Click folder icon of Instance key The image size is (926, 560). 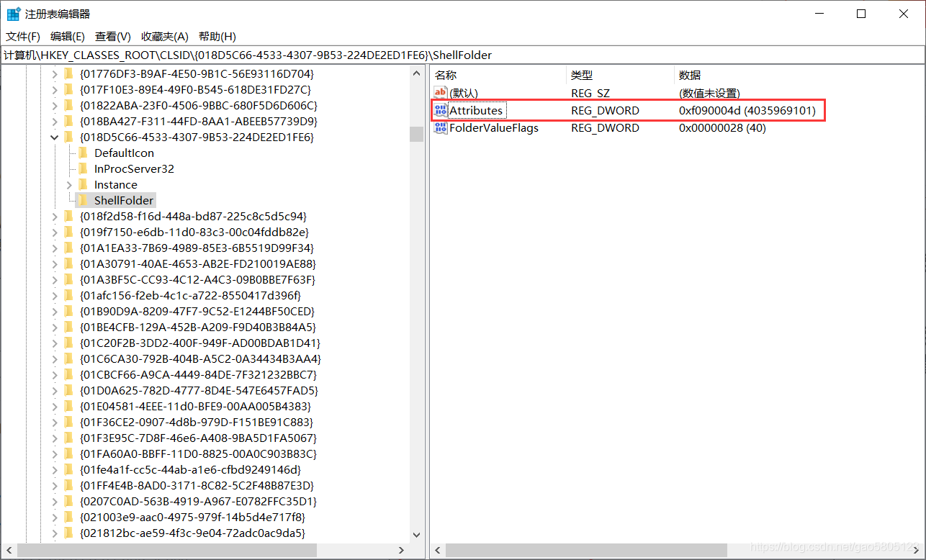tap(83, 184)
